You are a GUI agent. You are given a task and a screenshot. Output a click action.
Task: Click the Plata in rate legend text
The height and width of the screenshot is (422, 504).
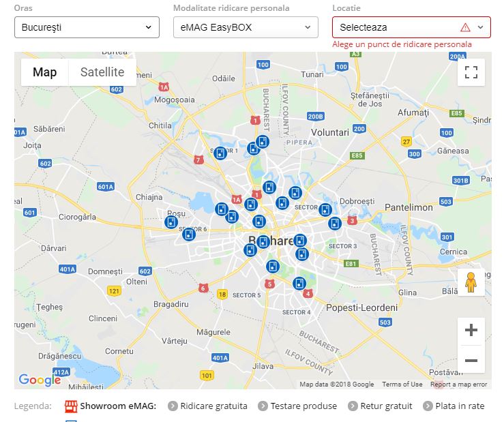click(x=460, y=406)
